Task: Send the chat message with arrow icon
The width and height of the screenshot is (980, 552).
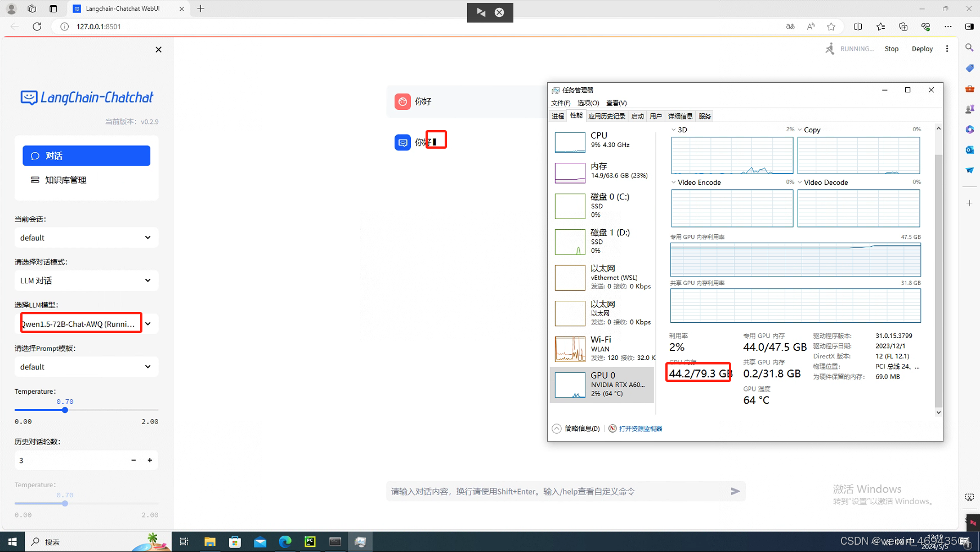Action: (735, 491)
